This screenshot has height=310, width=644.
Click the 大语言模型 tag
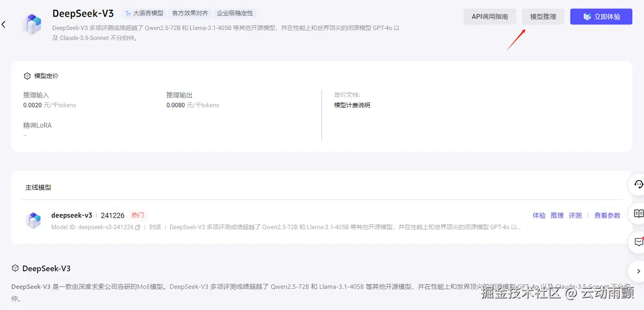point(144,13)
